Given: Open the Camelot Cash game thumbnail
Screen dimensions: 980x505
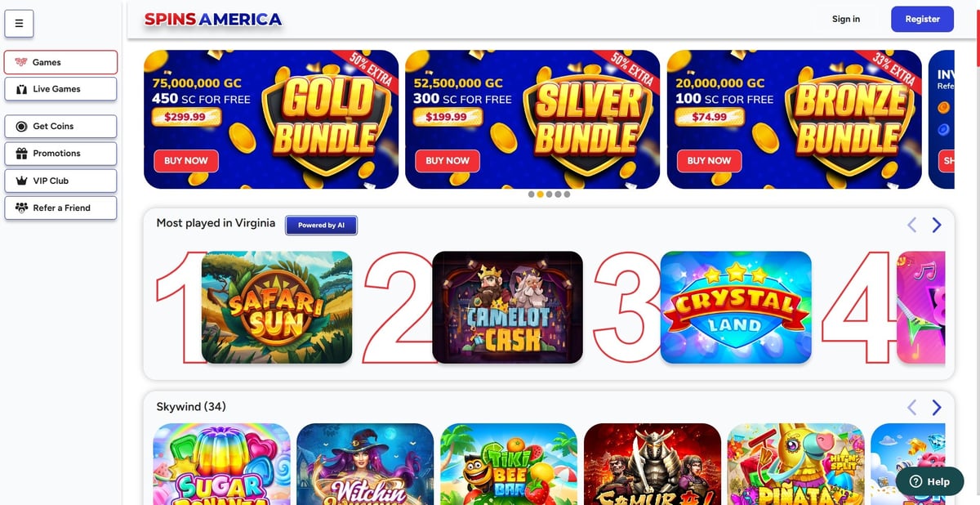Looking at the screenshot, I should pyautogui.click(x=507, y=307).
